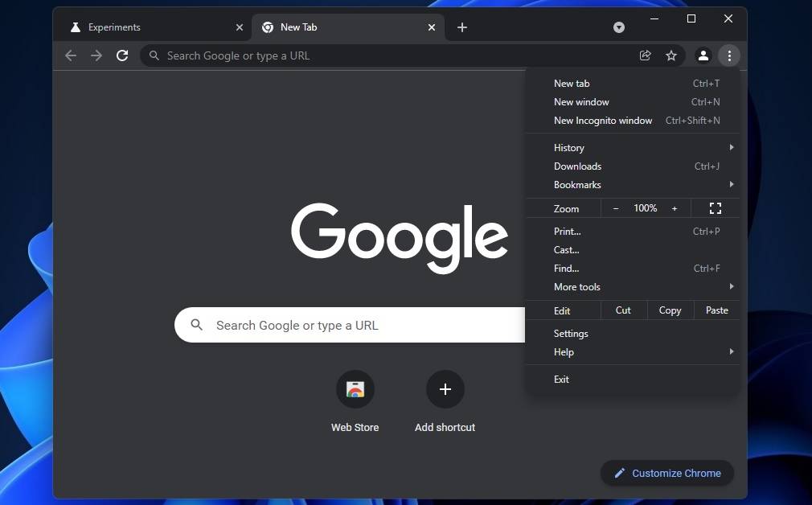This screenshot has height=505, width=812.
Task: Open a new tab with plus button
Action: (x=462, y=27)
